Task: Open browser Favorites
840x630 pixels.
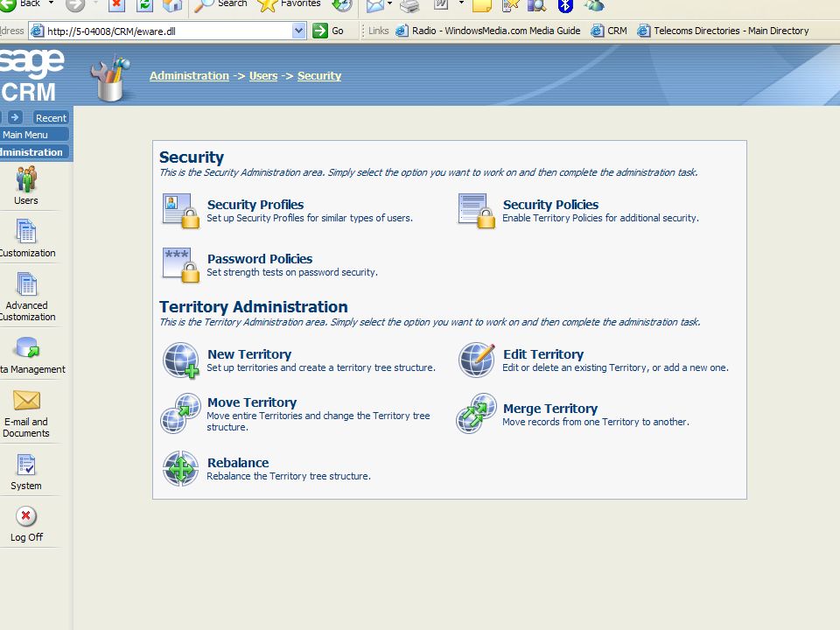Action: click(290, 5)
